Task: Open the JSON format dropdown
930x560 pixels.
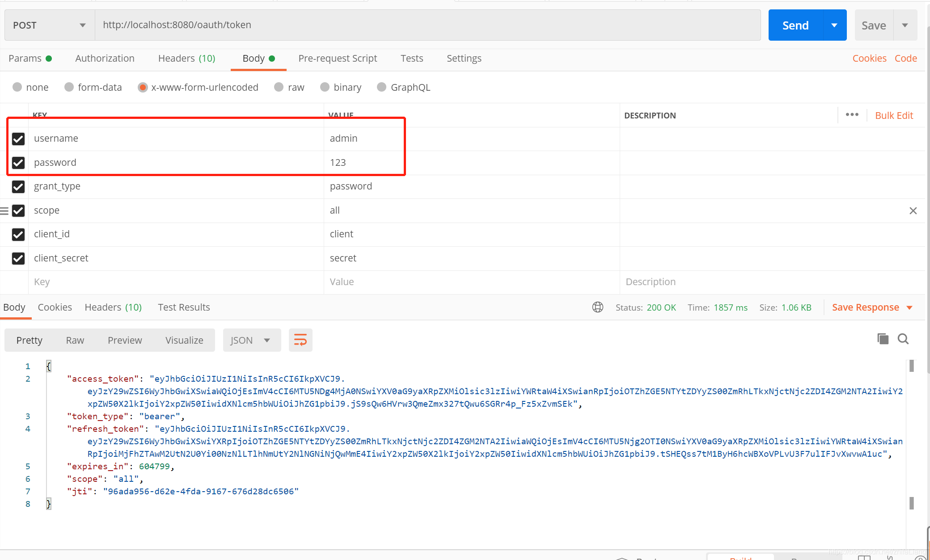Action: (251, 340)
